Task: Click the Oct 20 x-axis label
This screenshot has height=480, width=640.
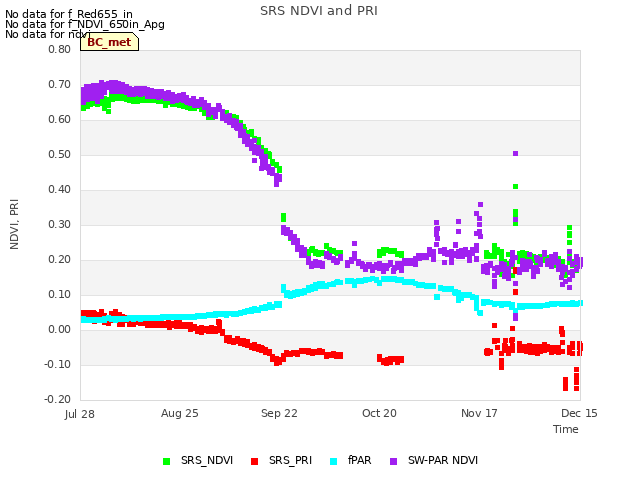Action: (x=379, y=413)
